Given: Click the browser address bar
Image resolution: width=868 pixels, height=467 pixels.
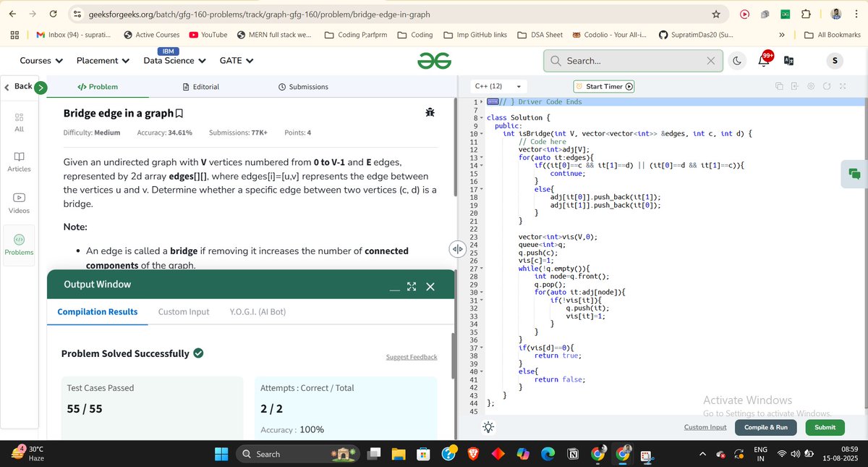Looking at the screenshot, I should pyautogui.click(x=391, y=14).
